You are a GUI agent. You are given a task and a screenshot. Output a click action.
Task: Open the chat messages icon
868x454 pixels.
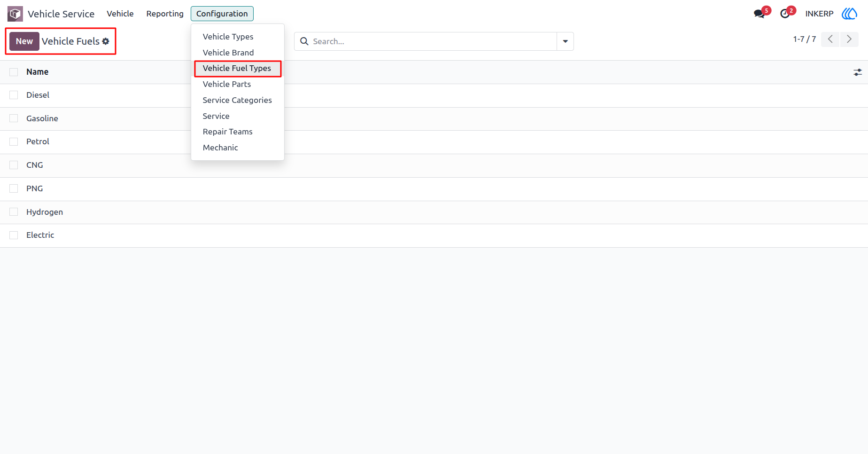click(x=759, y=14)
